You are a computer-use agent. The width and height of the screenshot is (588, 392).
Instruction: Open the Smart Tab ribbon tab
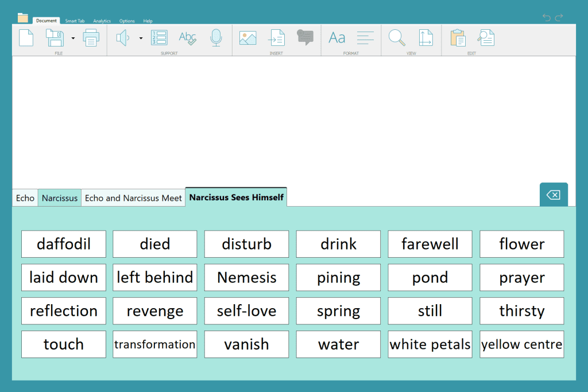[x=75, y=21]
